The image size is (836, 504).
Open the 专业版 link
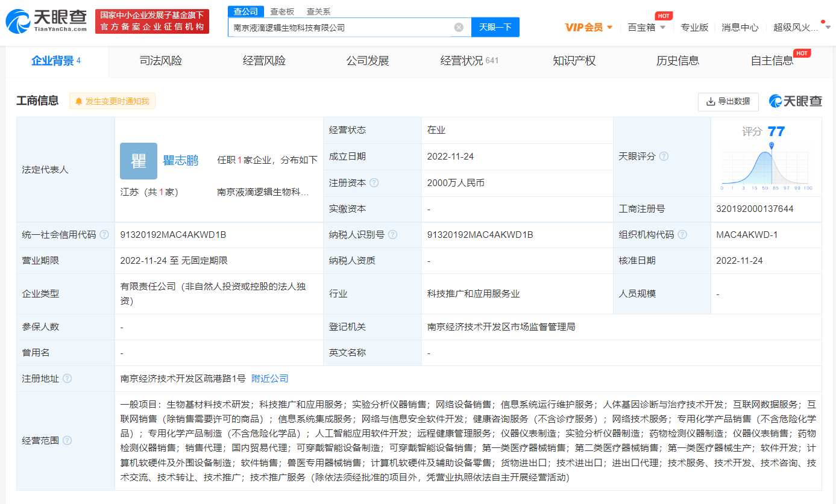[694, 27]
